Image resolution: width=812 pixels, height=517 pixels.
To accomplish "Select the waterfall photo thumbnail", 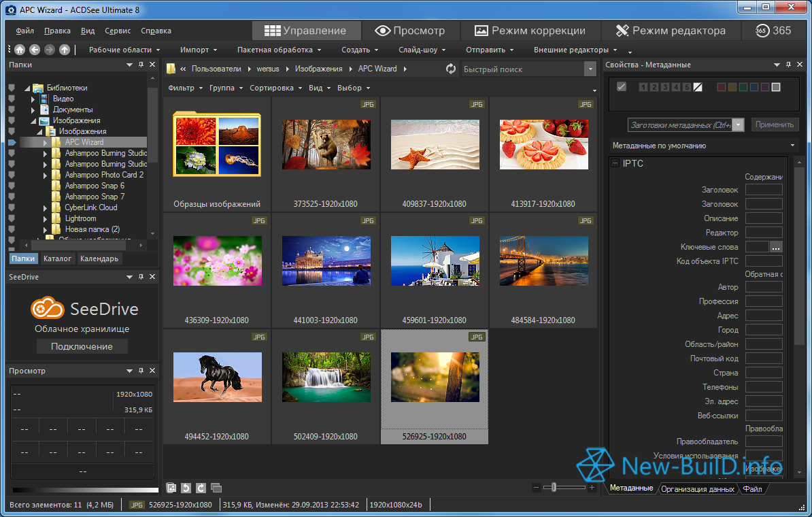I will coord(325,377).
